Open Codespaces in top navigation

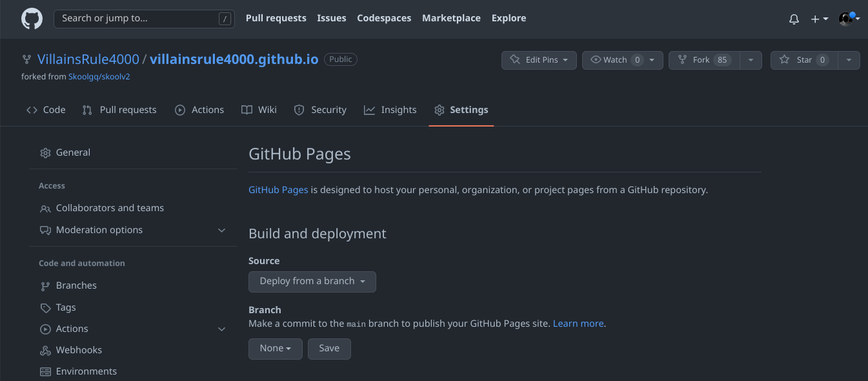click(x=384, y=18)
